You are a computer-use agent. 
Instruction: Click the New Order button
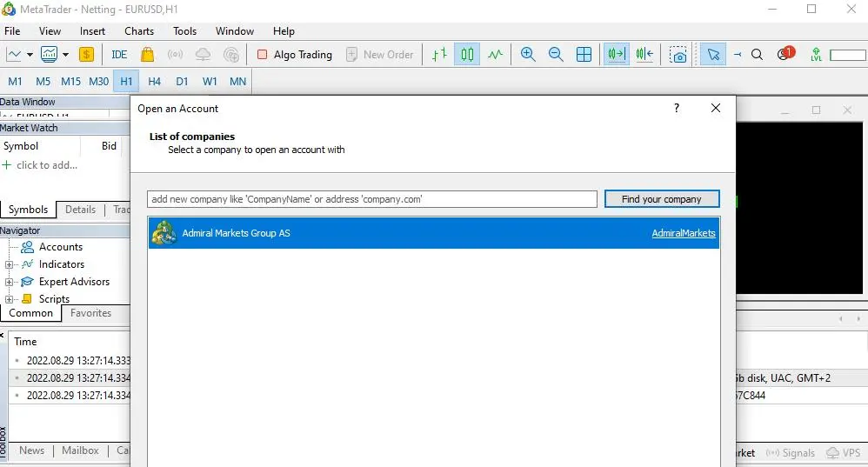tap(380, 54)
